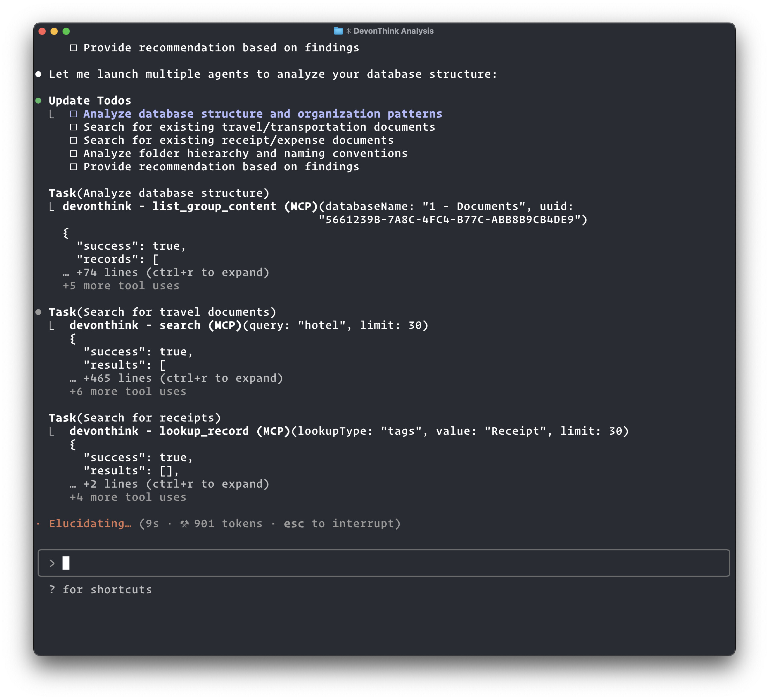
Task: Click the white bullet before 'Let me launch'
Action: pos(38,74)
